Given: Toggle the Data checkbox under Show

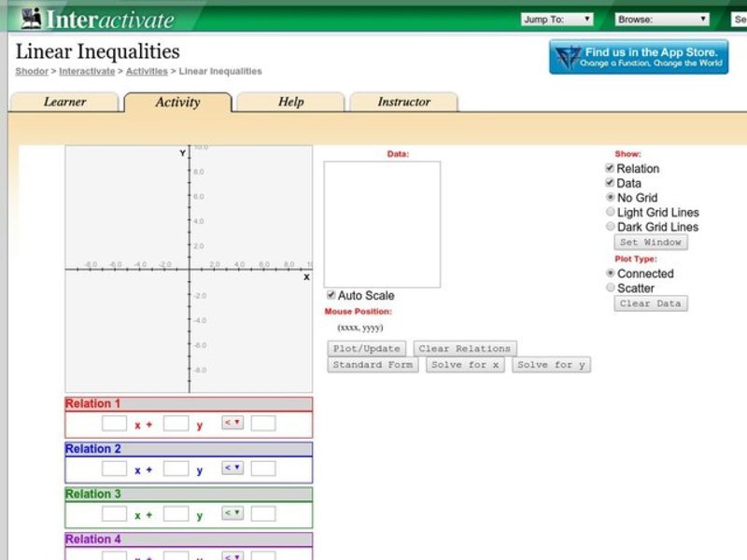Looking at the screenshot, I should click(612, 183).
